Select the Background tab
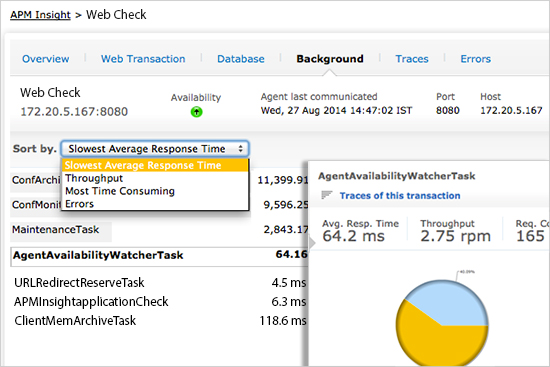 click(330, 59)
